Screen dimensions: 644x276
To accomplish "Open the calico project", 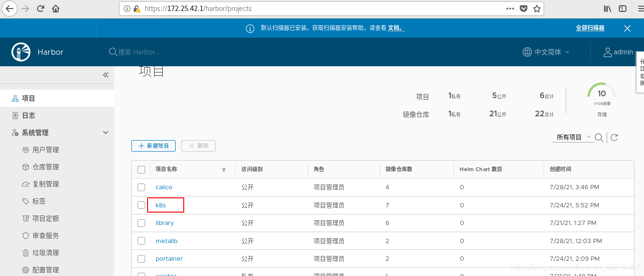I will click(x=164, y=187).
